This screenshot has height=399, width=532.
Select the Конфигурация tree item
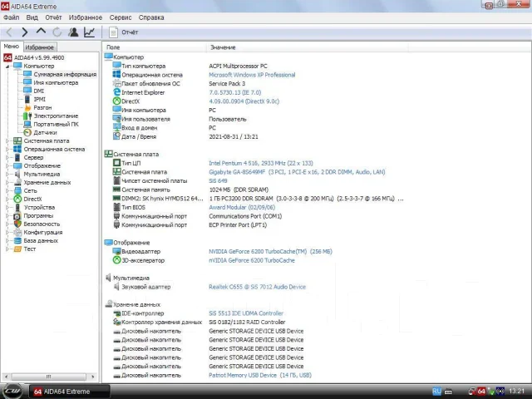[43, 233]
